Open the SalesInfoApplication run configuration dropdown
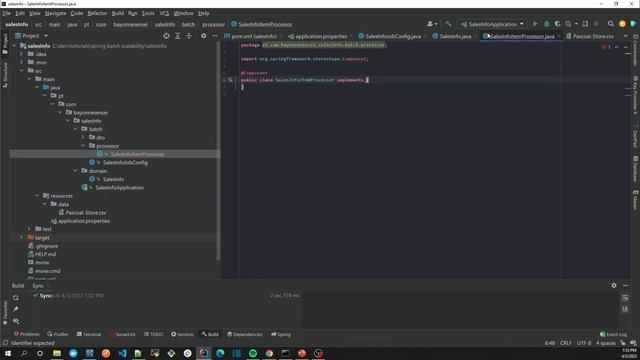 pos(492,24)
